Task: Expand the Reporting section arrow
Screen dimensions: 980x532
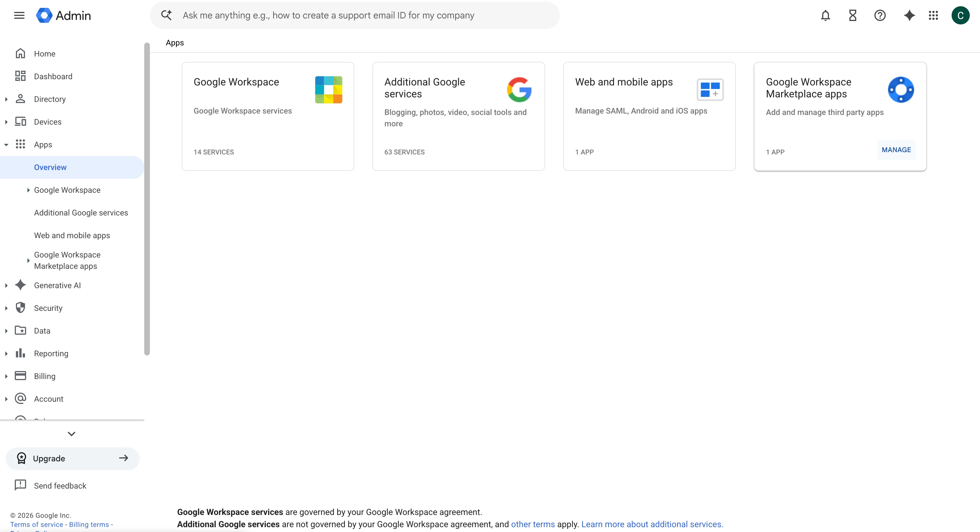Action: coord(6,353)
